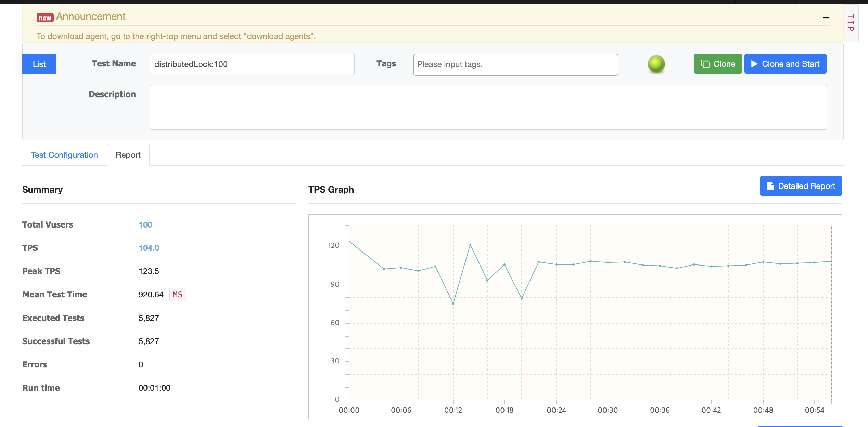Click the Total Vusers value 100
The width and height of the screenshot is (868, 427).
point(145,225)
